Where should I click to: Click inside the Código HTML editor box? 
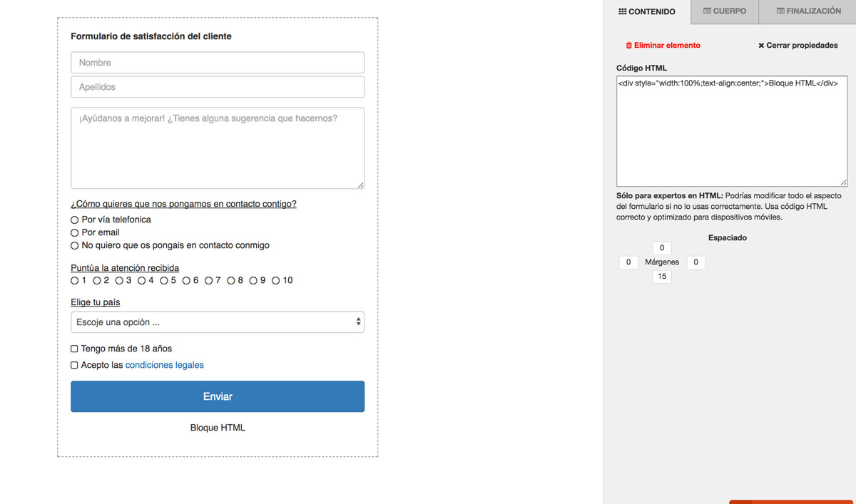[731, 132]
